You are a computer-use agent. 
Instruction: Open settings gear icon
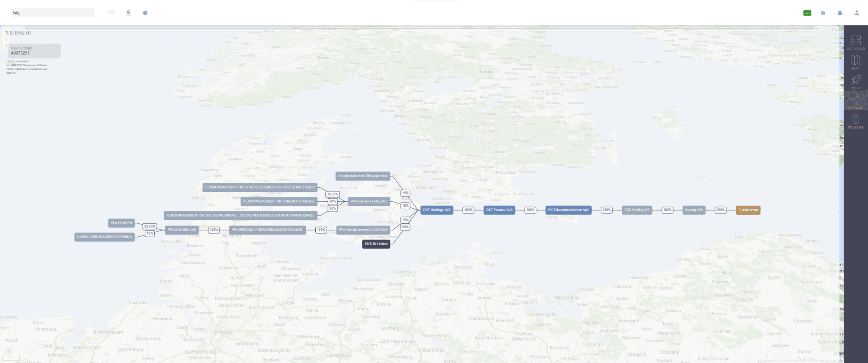[x=823, y=13]
